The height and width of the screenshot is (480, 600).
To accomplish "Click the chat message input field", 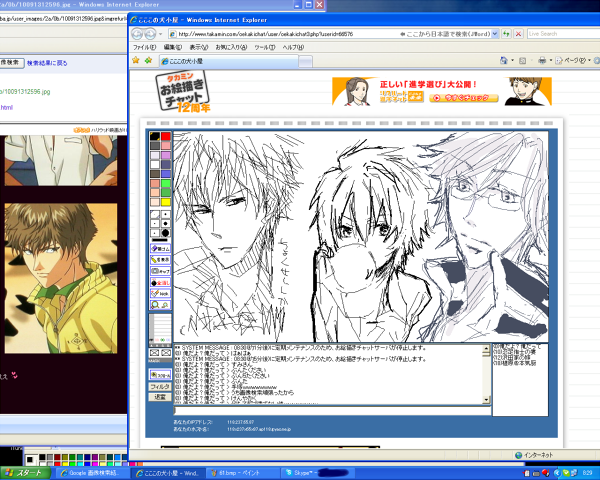I will click(x=332, y=411).
